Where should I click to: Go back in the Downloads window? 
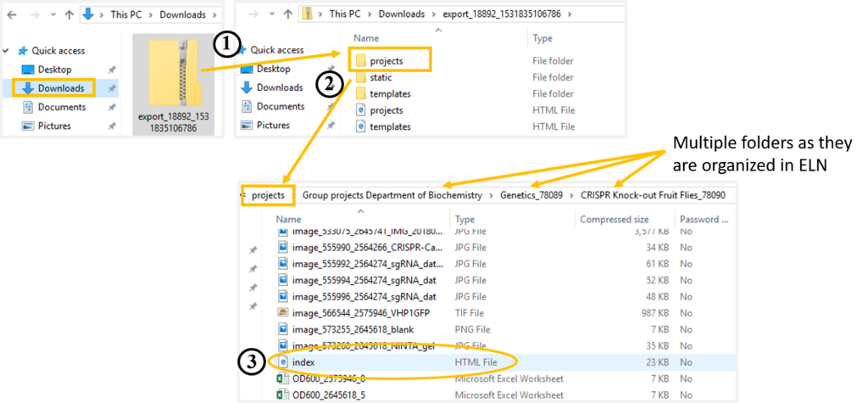(x=12, y=15)
